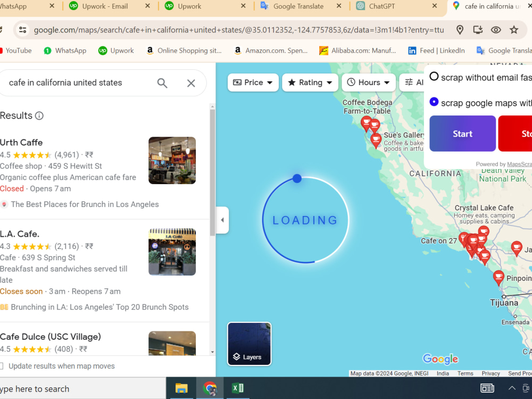The image size is (532, 399).
Task: Click the Coffee Bodega map pin
Action: click(x=366, y=123)
